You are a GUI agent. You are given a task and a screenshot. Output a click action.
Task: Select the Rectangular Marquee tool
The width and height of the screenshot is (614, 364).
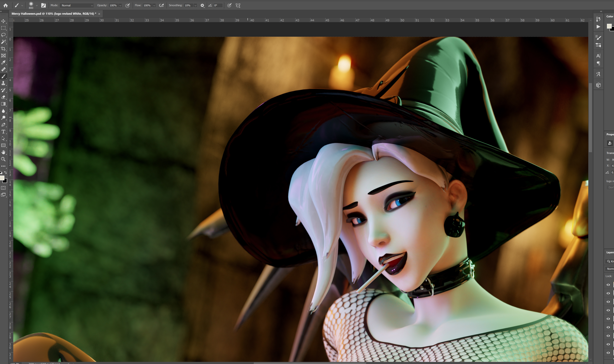coord(3,28)
